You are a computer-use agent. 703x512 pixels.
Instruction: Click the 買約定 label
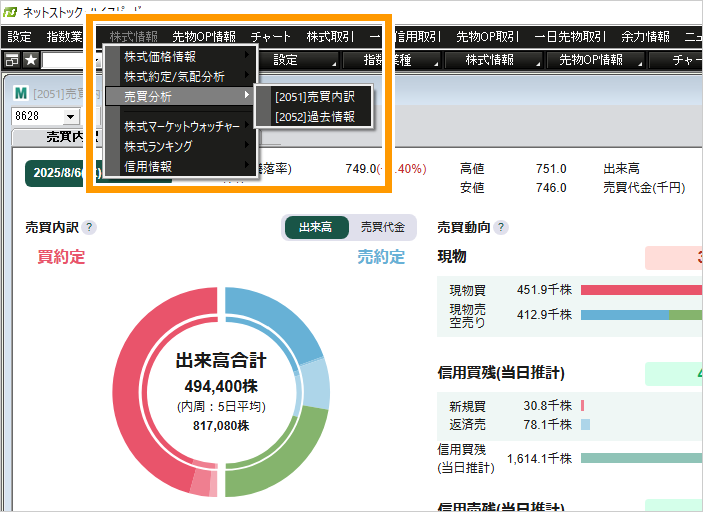(61, 257)
